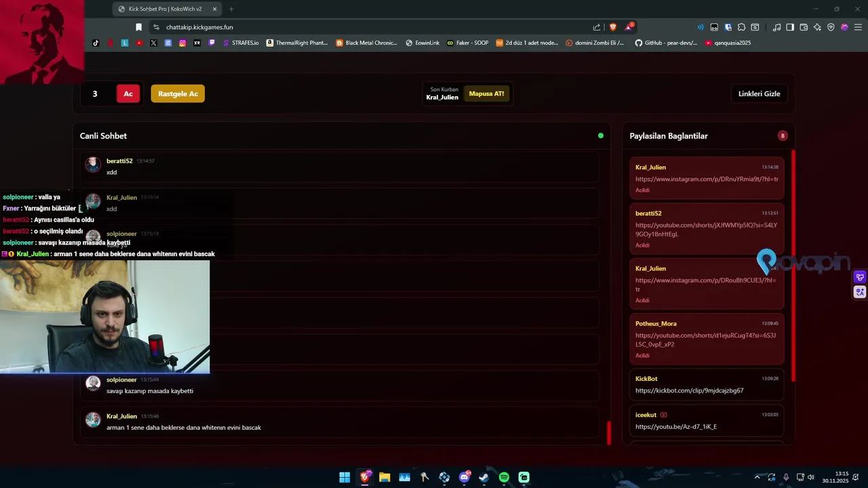Click the address bar URL chattakip.kickgames.fun
Image resolution: width=868 pixels, height=488 pixels.
click(199, 27)
